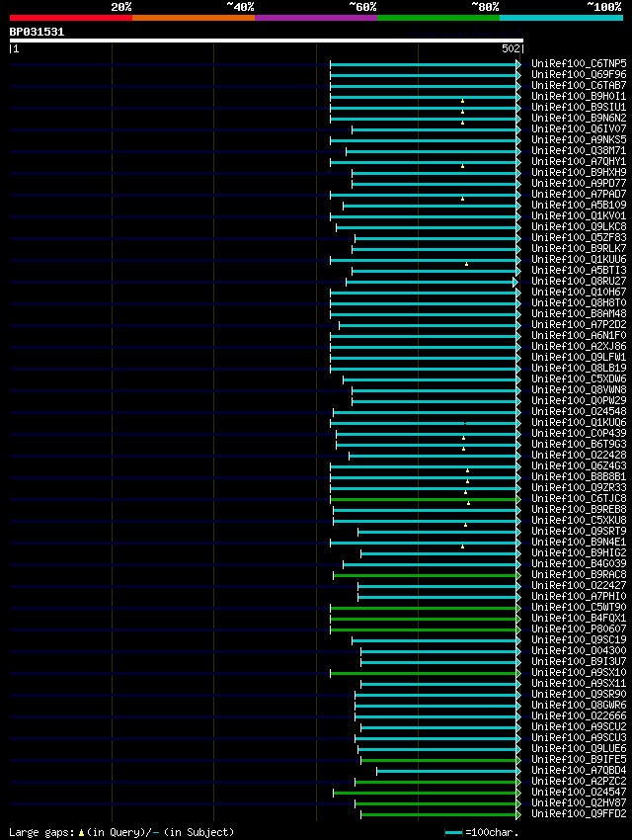This screenshot has width=632, height=840.
Task: Click the UniRef100_O24548 label
Action: 579,411
